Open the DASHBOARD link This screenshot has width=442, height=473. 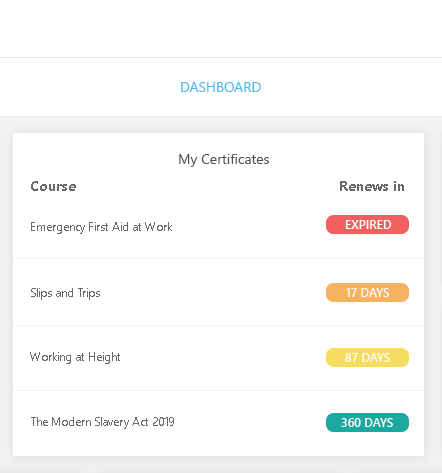coord(220,87)
